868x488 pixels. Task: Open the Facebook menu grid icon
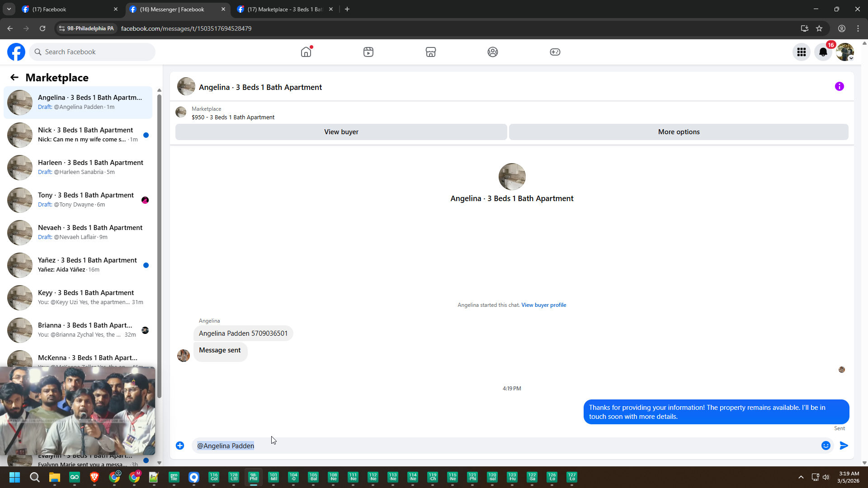(802, 52)
